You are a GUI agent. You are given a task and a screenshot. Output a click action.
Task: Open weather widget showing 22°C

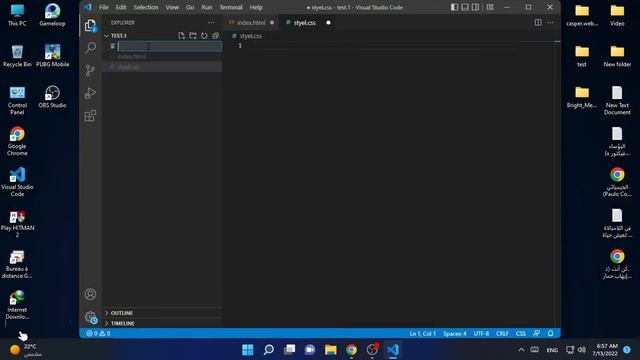(25, 350)
